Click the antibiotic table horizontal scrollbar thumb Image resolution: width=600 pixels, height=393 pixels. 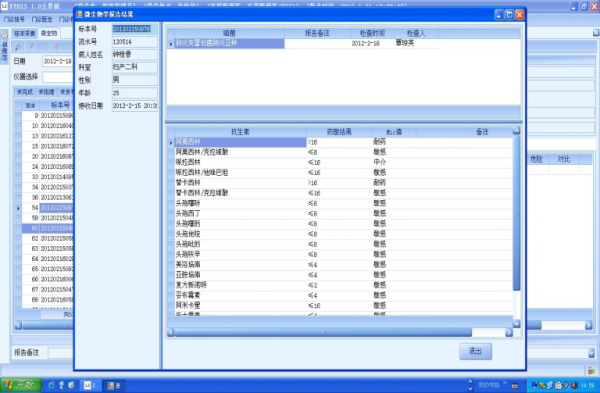click(323, 333)
